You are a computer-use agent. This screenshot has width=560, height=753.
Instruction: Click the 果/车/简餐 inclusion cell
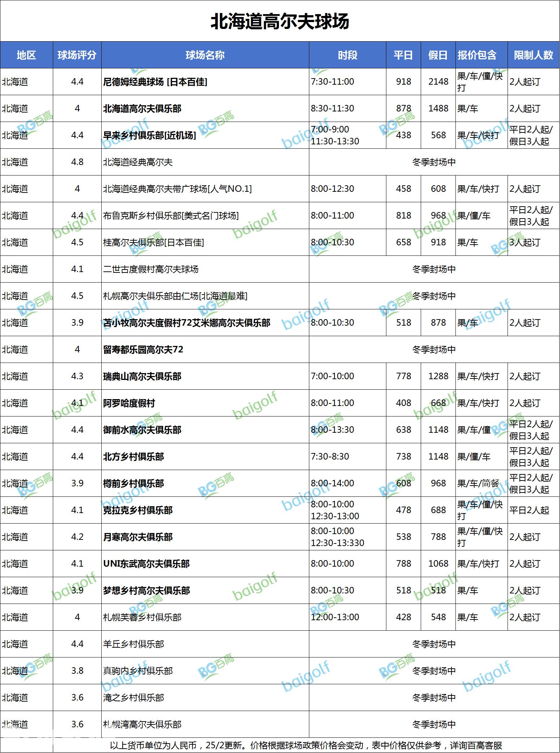click(x=478, y=483)
